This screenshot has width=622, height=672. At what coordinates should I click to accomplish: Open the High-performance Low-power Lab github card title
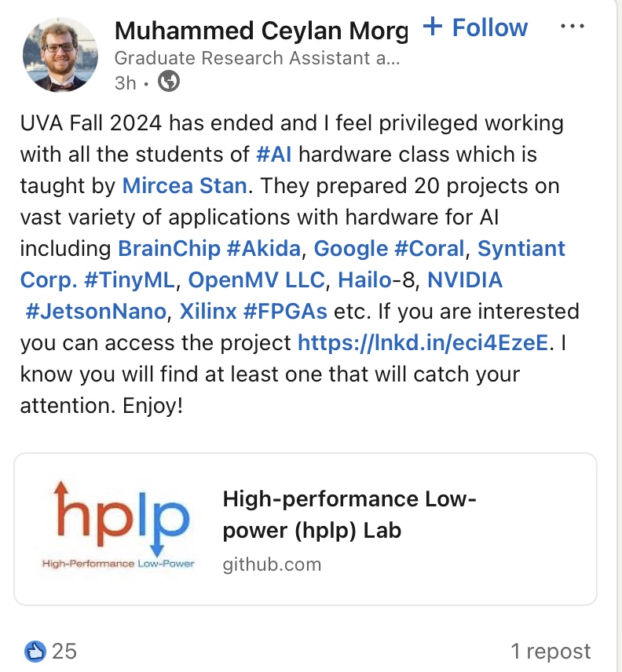(349, 514)
